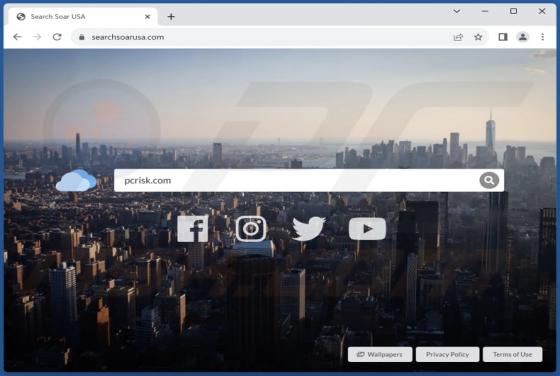Click the blue cloud logo
Screen dimensions: 560x376
[x=76, y=180]
